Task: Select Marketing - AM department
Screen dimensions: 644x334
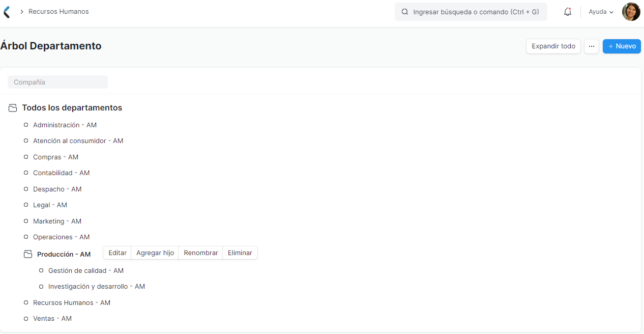Action: point(57,221)
